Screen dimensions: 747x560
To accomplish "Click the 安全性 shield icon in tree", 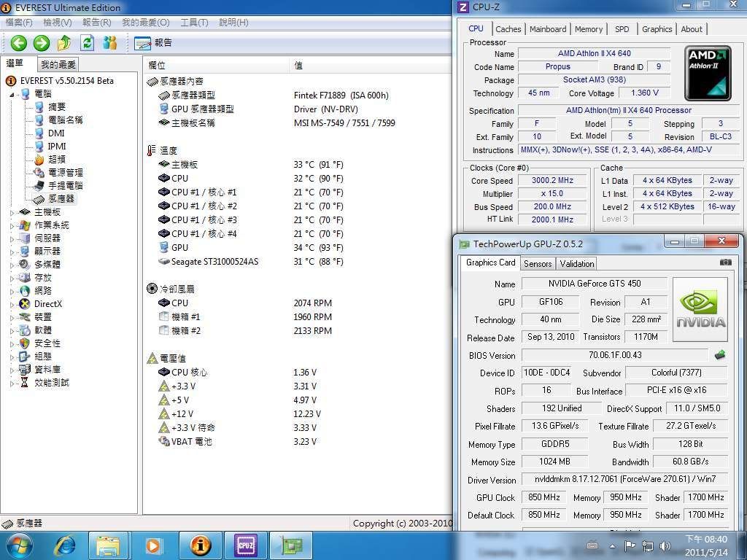I will pyautogui.click(x=24, y=343).
